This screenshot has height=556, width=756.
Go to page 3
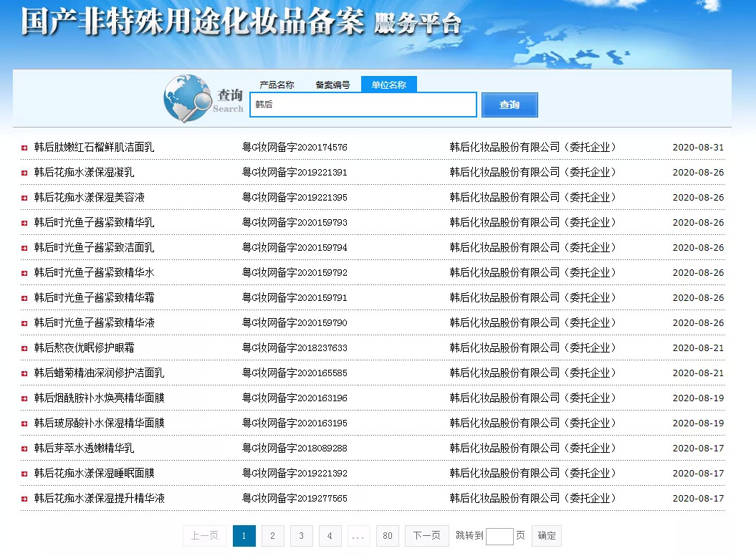click(x=302, y=536)
